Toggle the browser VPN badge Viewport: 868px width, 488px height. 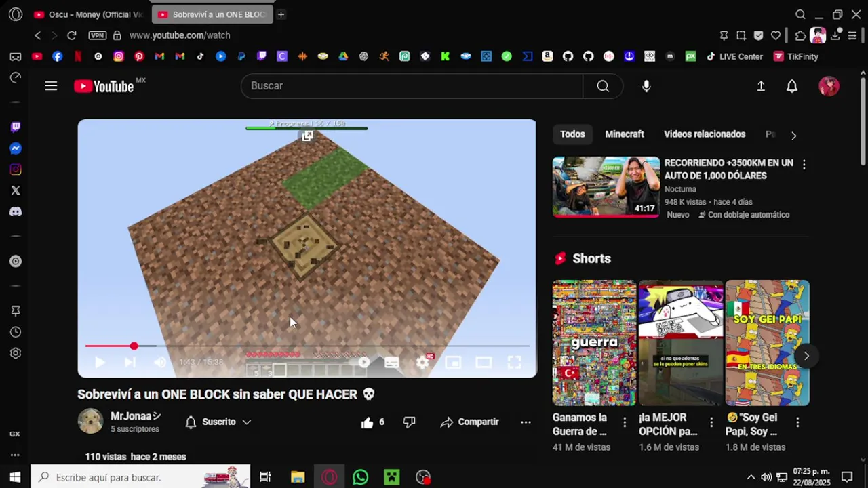point(98,35)
